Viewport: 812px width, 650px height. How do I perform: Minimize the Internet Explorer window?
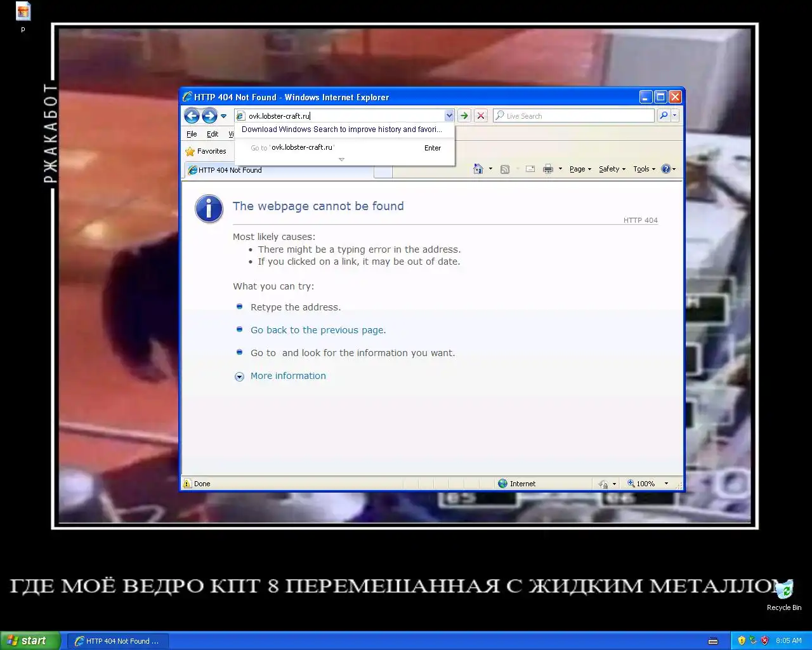[646, 97]
